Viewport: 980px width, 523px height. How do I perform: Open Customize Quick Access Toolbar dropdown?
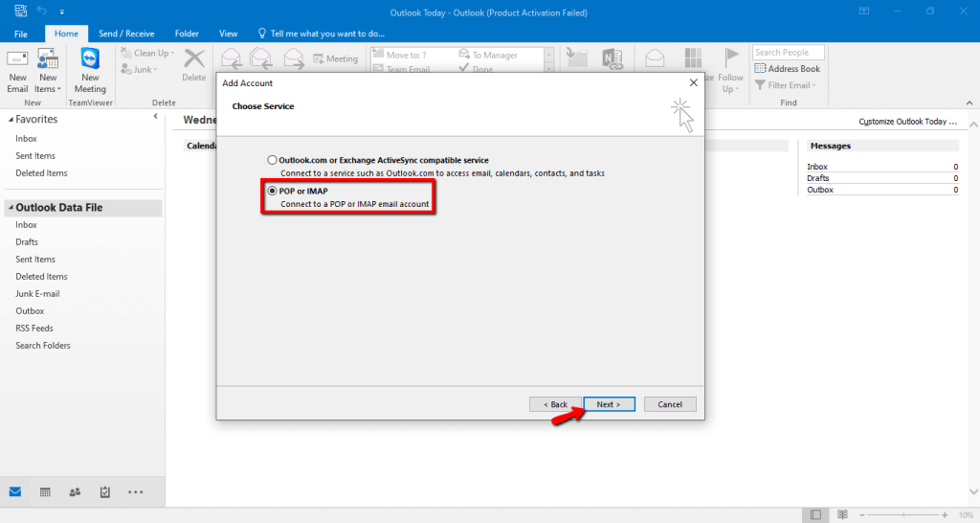point(62,11)
